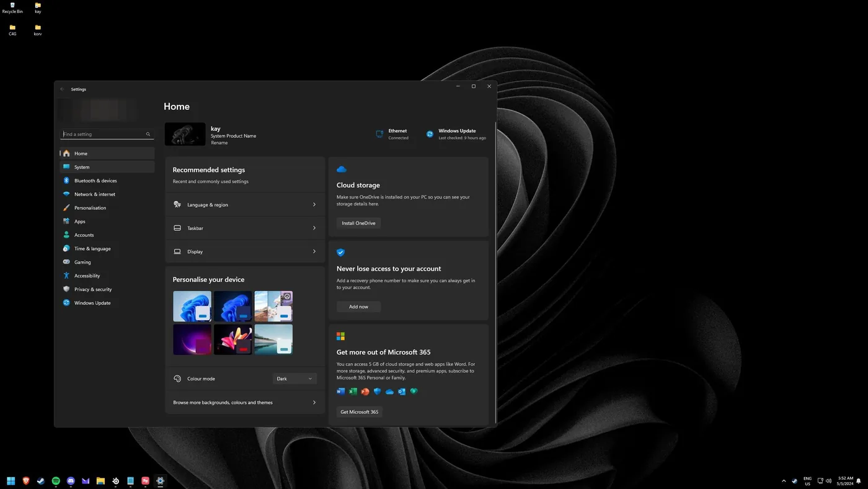Image resolution: width=868 pixels, height=489 pixels.
Task: Click the Install OneDrive button
Action: coord(358,223)
